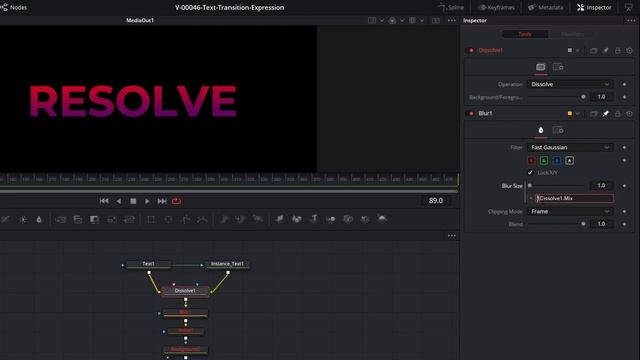Jump to last frame button

point(162,201)
